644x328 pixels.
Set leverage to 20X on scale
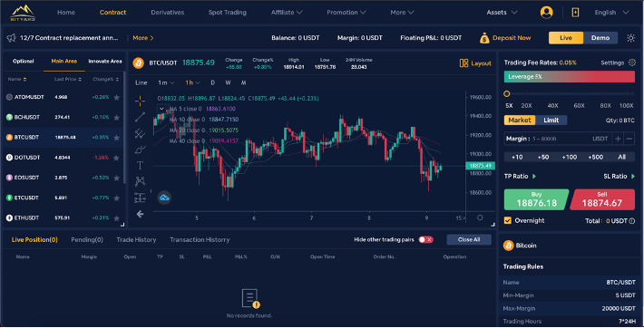point(526,105)
